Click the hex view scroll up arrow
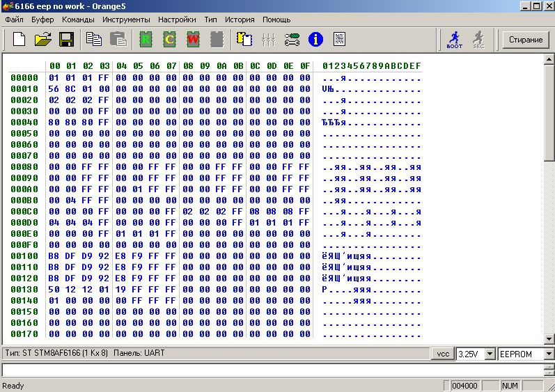555x392 pixels. click(549, 59)
